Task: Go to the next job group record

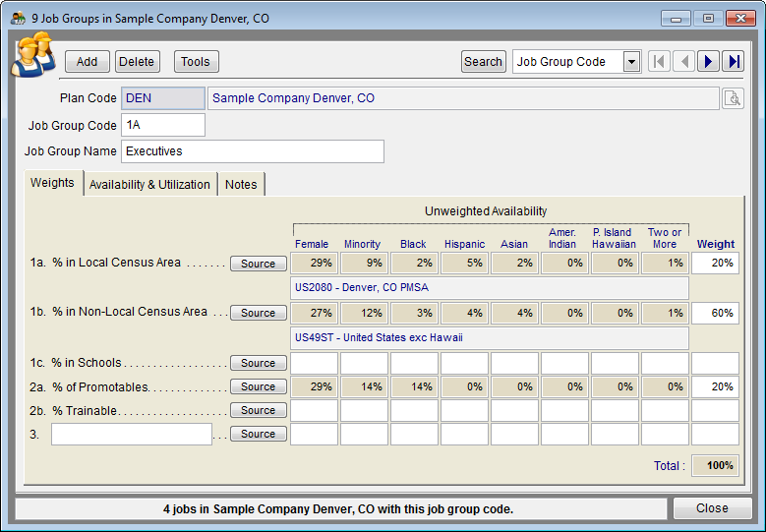Action: coord(708,62)
